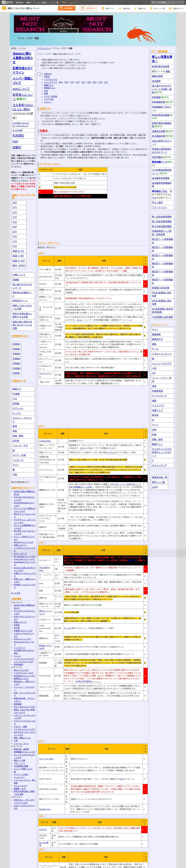Click the 閲覧数：277199 counter text
The width and height of the screenshot is (186, 868).
(x=18, y=48)
